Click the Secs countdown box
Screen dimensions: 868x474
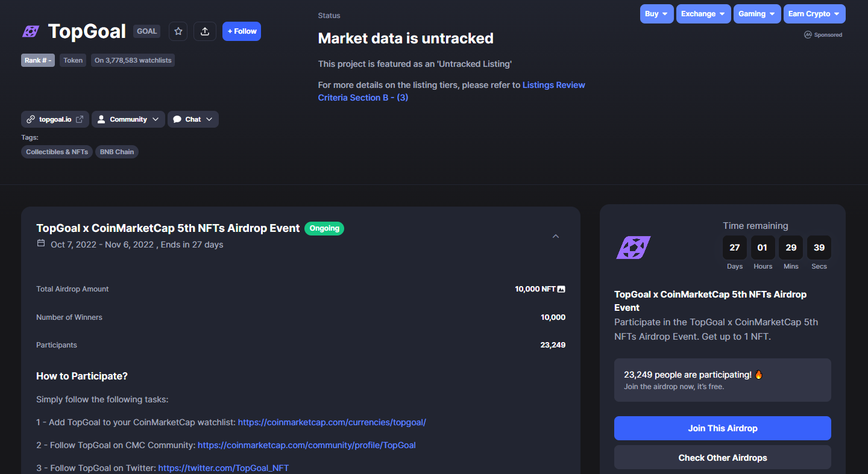point(819,248)
